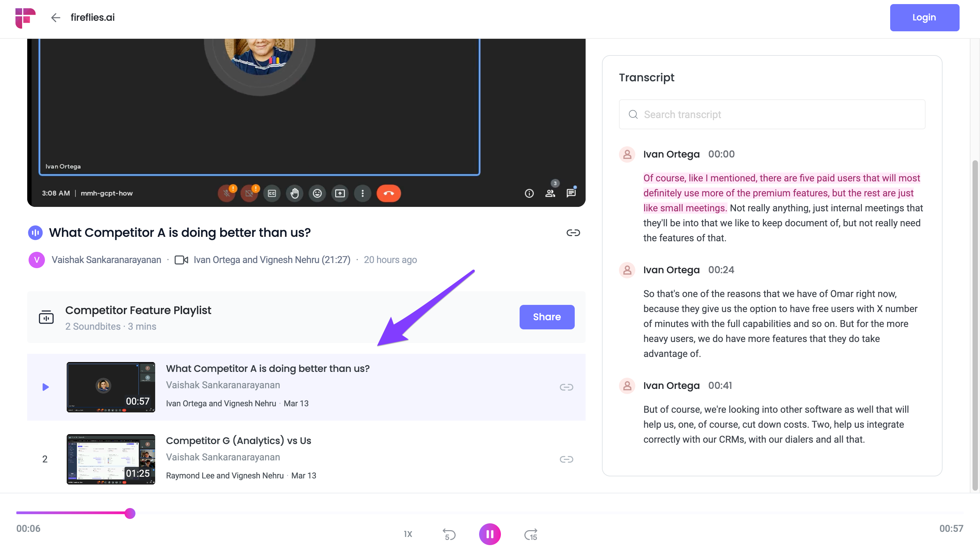Change the 1X playback speed
980x556 pixels.
[x=408, y=534]
